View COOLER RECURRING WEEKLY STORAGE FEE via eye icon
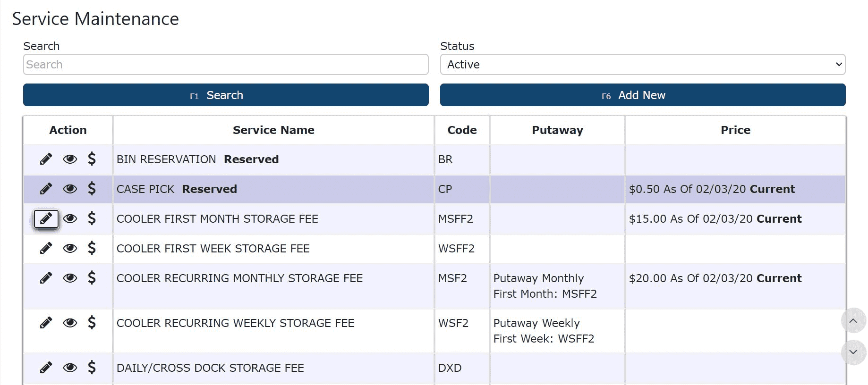Screen dimensions: 868x385 (x=70, y=323)
